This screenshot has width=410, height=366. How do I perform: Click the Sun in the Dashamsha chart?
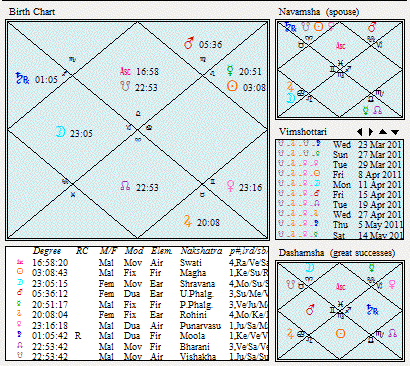[x=340, y=334]
